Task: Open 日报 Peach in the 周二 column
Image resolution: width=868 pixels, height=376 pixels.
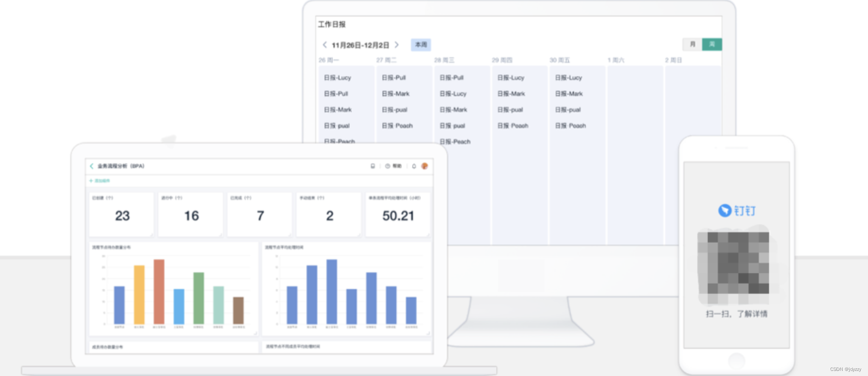Action: pos(397,126)
